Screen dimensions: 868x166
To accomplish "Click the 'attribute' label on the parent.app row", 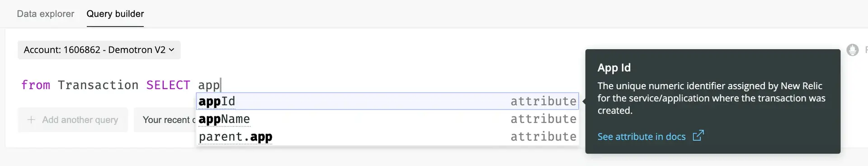I will [543, 137].
